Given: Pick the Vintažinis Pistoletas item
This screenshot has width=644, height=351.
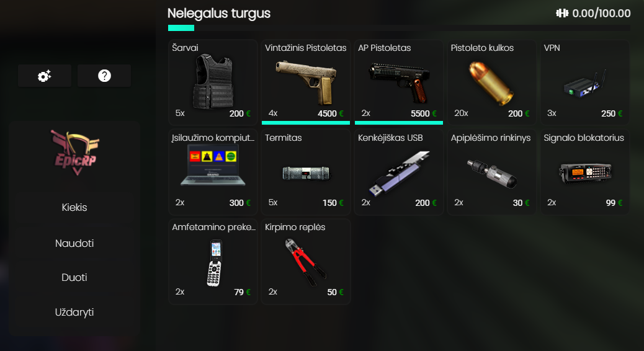Looking at the screenshot, I should tap(306, 82).
